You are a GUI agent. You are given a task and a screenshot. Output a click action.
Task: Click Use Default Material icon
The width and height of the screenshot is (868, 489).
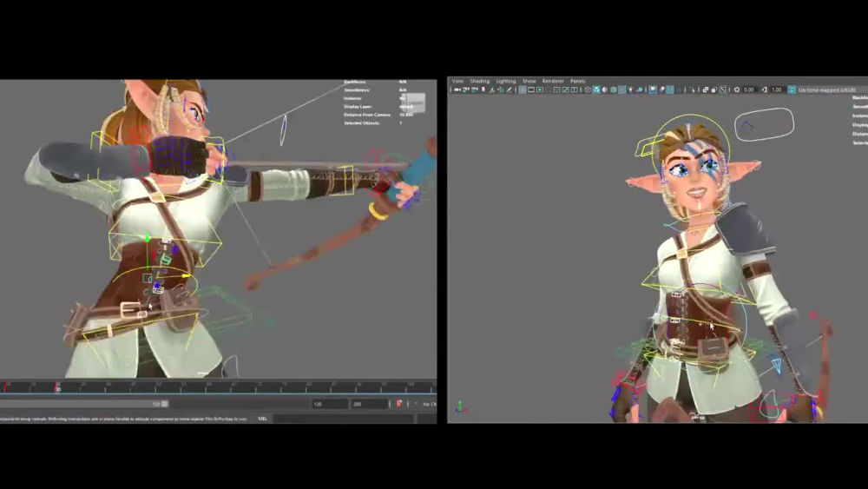[604, 89]
